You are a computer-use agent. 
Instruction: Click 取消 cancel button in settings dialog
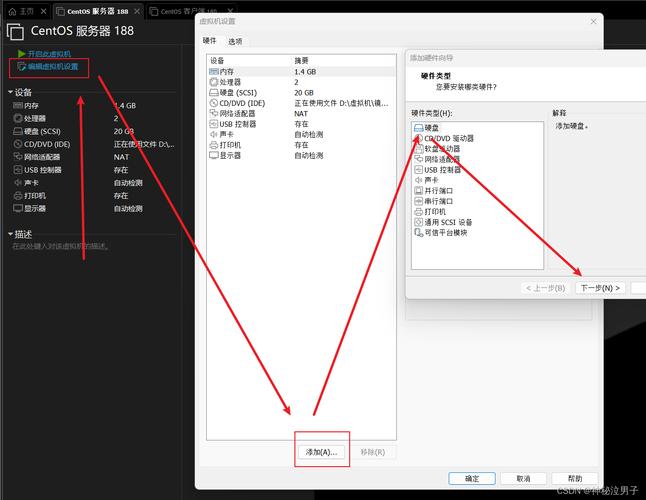[523, 479]
